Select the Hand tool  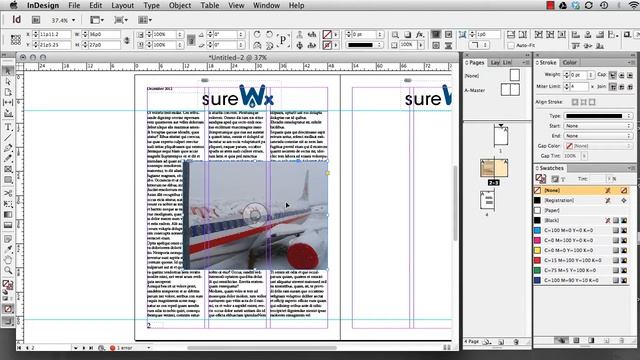(x=8, y=260)
